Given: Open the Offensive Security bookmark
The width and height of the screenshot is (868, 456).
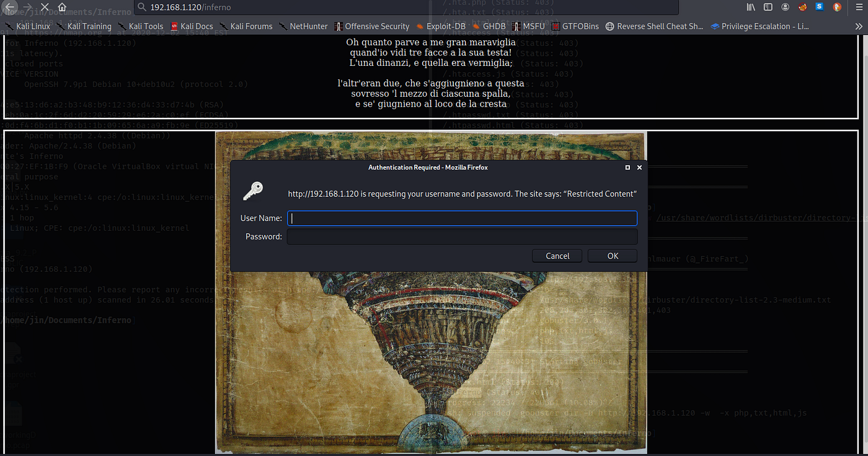Looking at the screenshot, I should coord(372,26).
